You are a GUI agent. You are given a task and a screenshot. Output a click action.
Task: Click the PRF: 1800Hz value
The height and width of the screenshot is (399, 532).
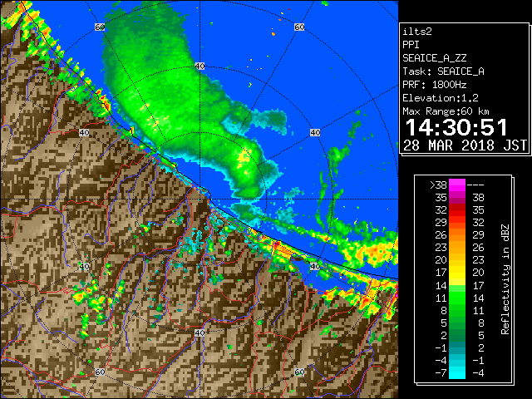tap(435, 85)
